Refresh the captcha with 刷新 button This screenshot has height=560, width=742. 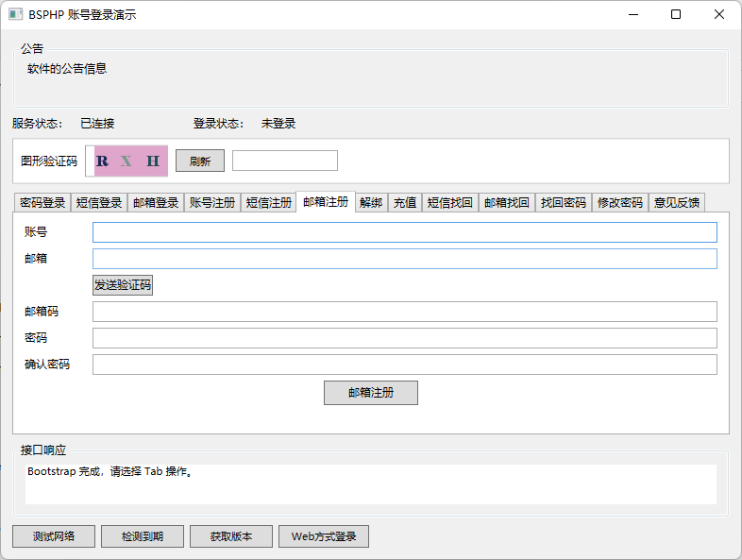click(200, 161)
